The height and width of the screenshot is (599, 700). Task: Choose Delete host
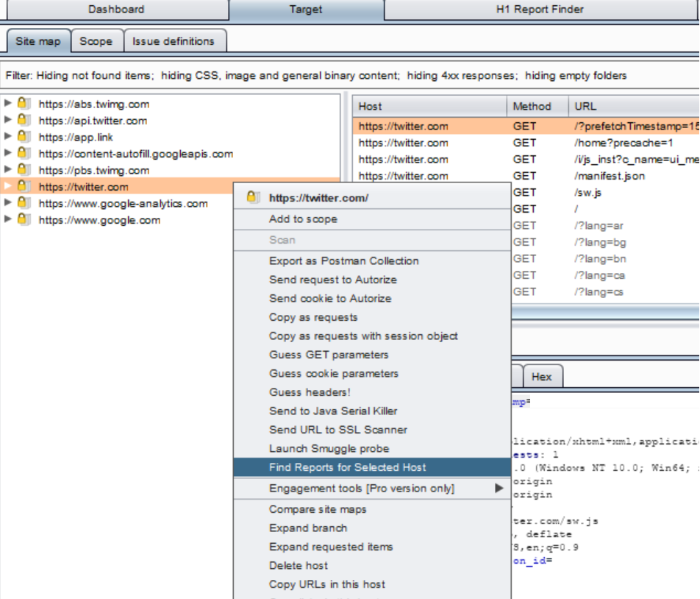tap(372, 565)
